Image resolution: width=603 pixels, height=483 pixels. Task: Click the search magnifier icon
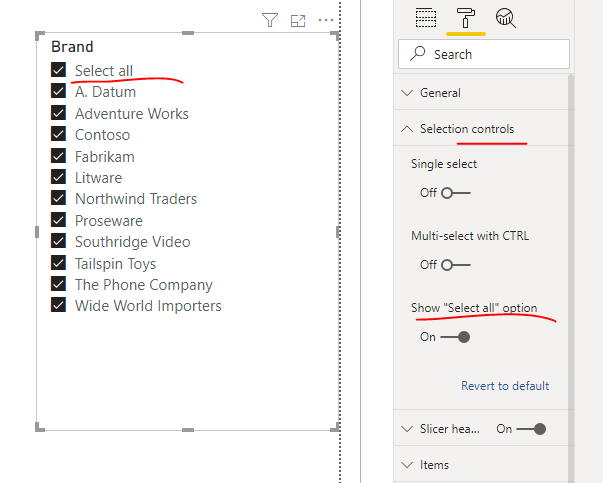click(418, 54)
